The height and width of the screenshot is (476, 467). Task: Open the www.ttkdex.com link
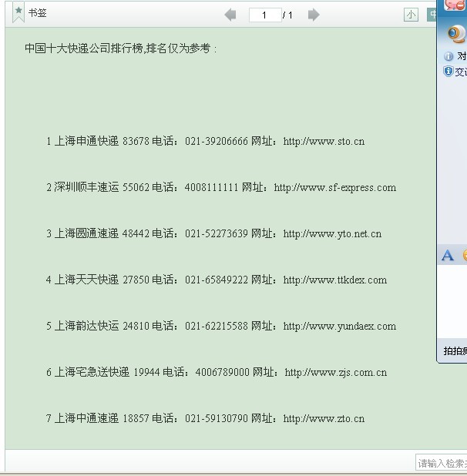click(334, 280)
